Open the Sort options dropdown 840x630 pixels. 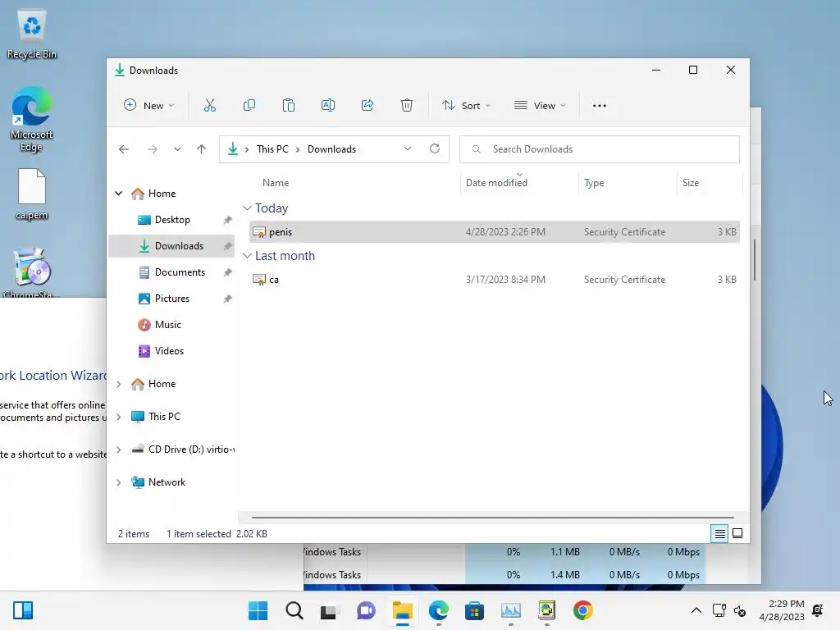(466, 106)
